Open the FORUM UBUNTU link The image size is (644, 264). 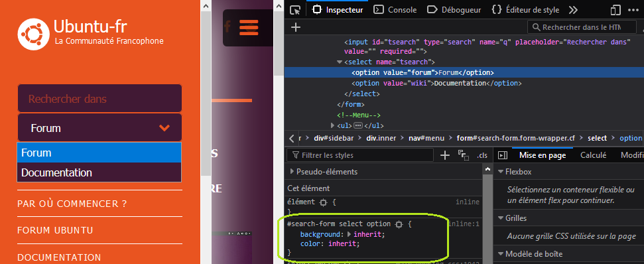[x=55, y=230]
